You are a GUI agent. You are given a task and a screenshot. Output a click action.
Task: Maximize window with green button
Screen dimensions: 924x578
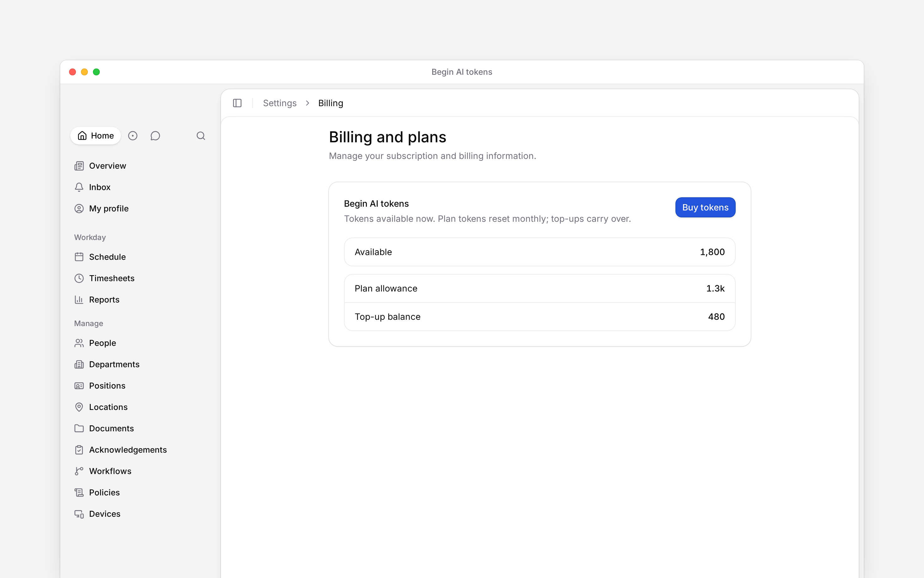point(96,72)
